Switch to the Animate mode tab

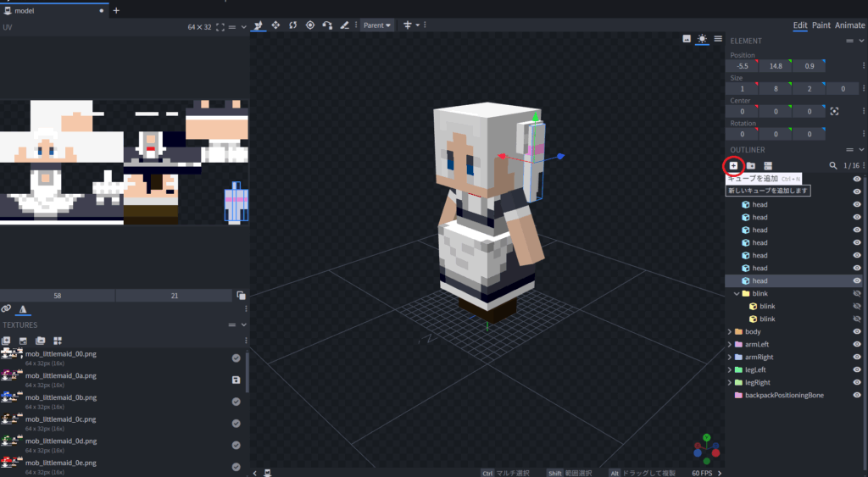(x=850, y=25)
